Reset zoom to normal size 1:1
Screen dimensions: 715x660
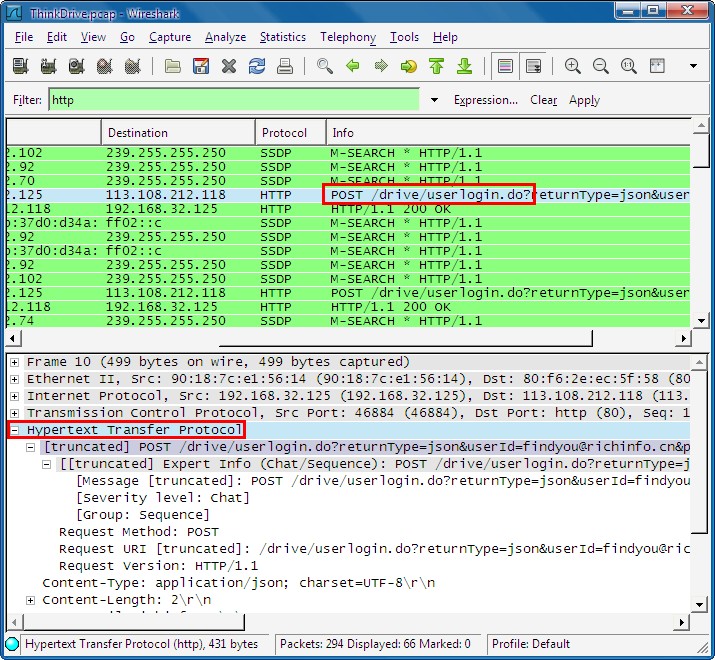629,66
